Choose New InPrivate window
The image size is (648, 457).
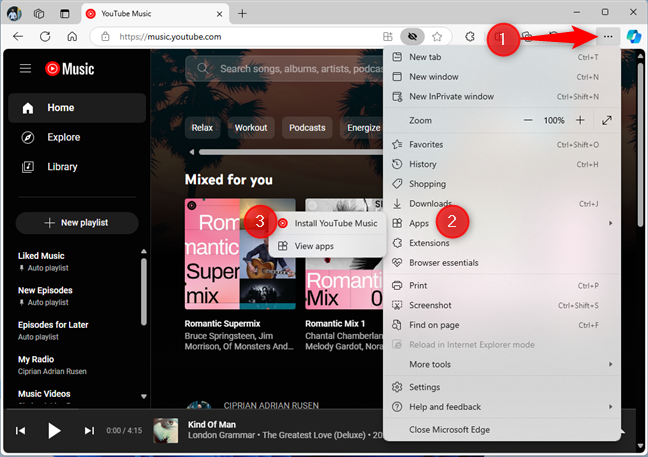tap(502, 97)
